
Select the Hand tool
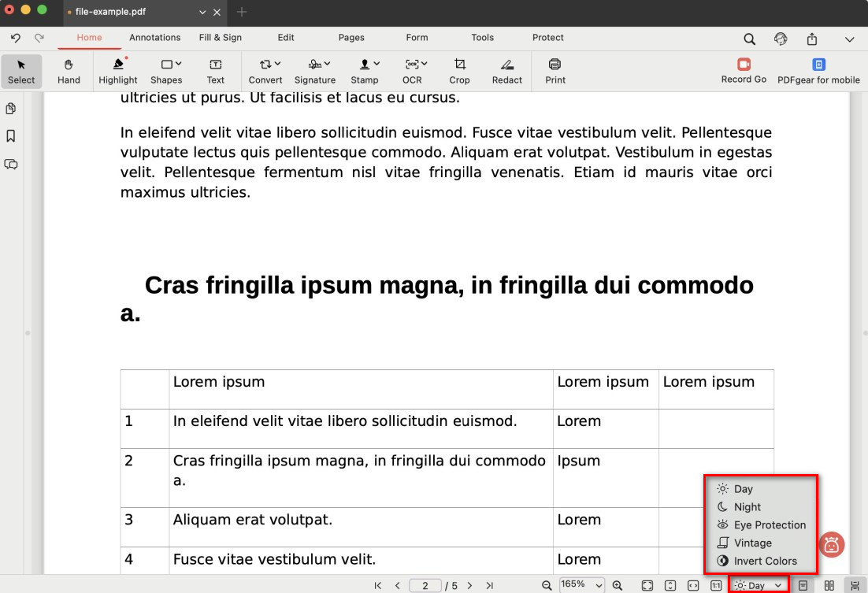[69, 70]
